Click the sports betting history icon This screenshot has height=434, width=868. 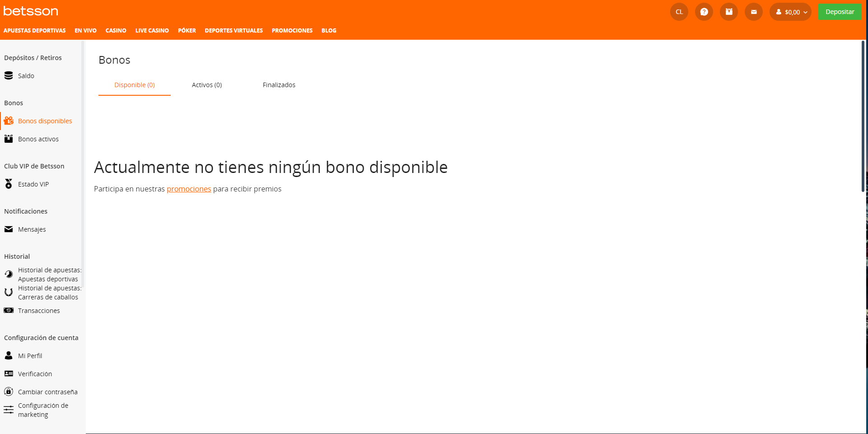[9, 274]
